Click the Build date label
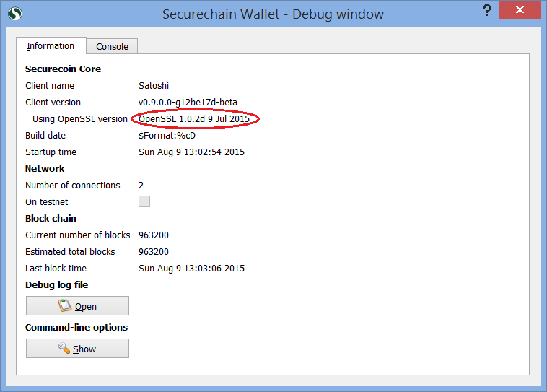 pos(45,136)
